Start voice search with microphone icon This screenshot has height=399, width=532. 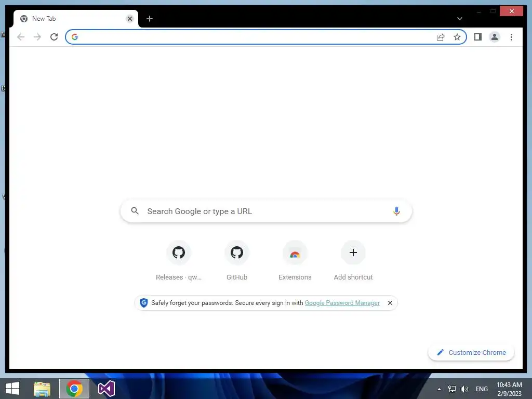point(396,211)
